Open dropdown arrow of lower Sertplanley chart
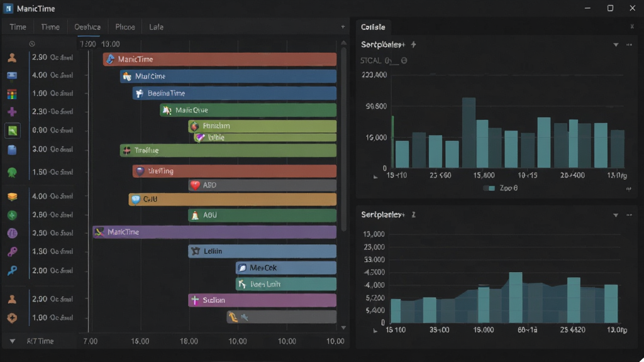 [616, 215]
